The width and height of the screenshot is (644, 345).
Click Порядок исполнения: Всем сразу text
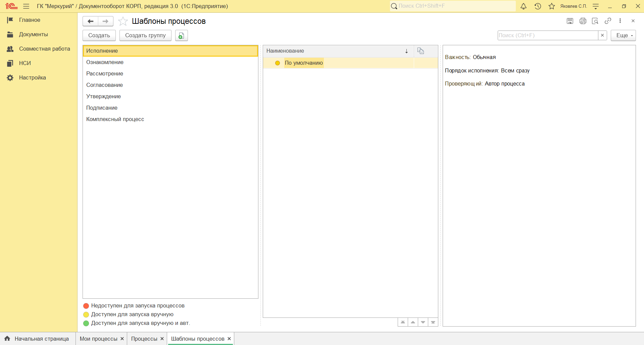[x=487, y=70]
